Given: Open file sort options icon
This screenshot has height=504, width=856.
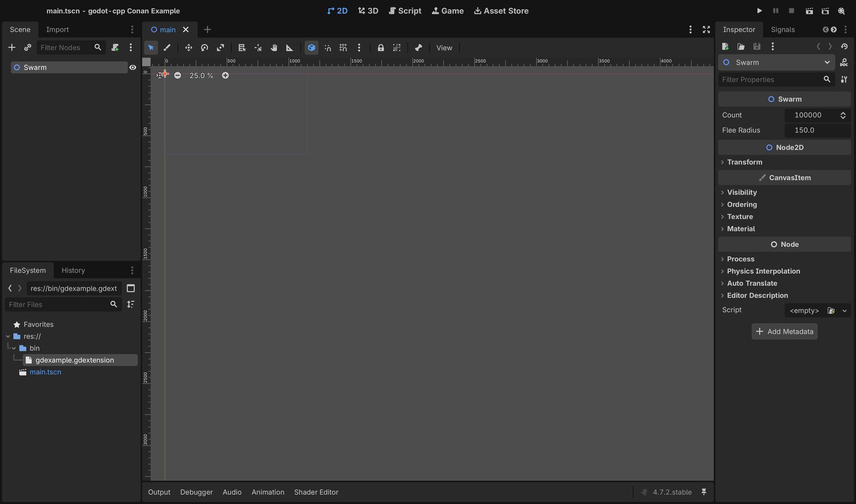Looking at the screenshot, I should tap(131, 304).
